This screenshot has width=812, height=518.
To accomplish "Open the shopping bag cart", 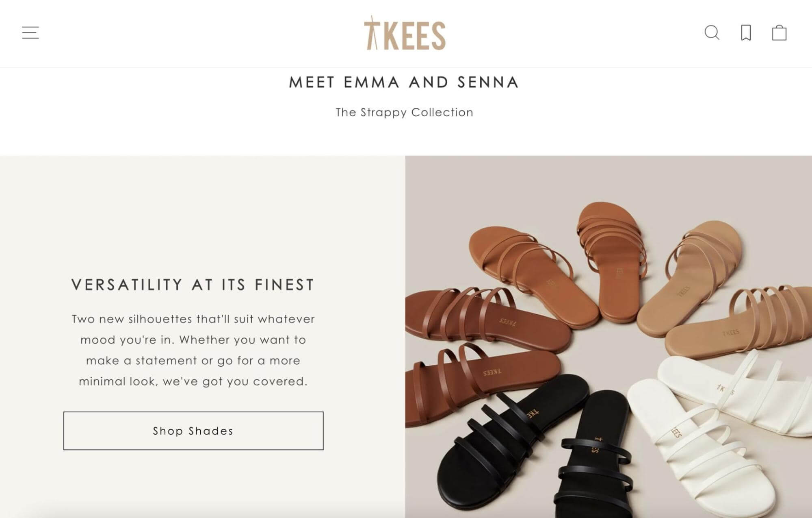I will [x=779, y=33].
